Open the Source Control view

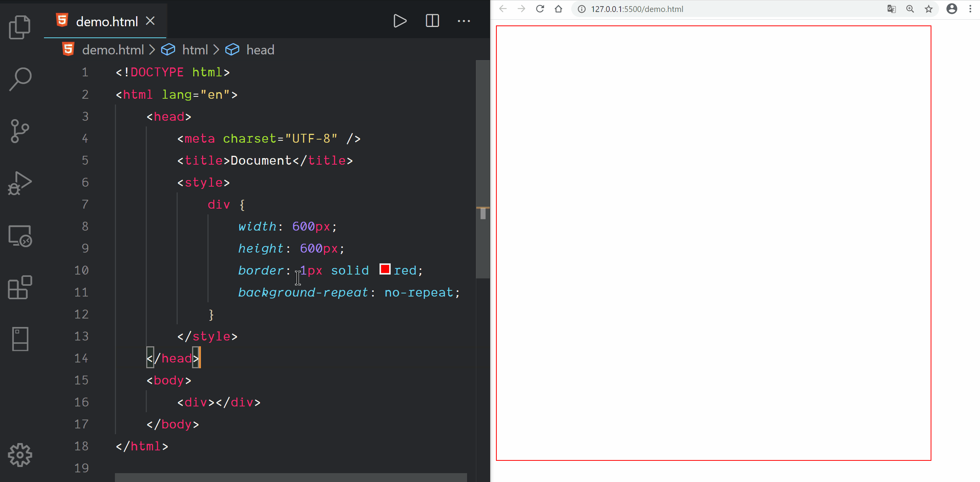pyautogui.click(x=20, y=131)
